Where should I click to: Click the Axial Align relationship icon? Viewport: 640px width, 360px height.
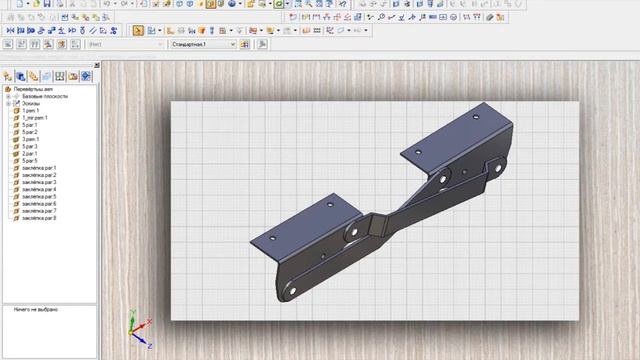pyautogui.click(x=31, y=31)
